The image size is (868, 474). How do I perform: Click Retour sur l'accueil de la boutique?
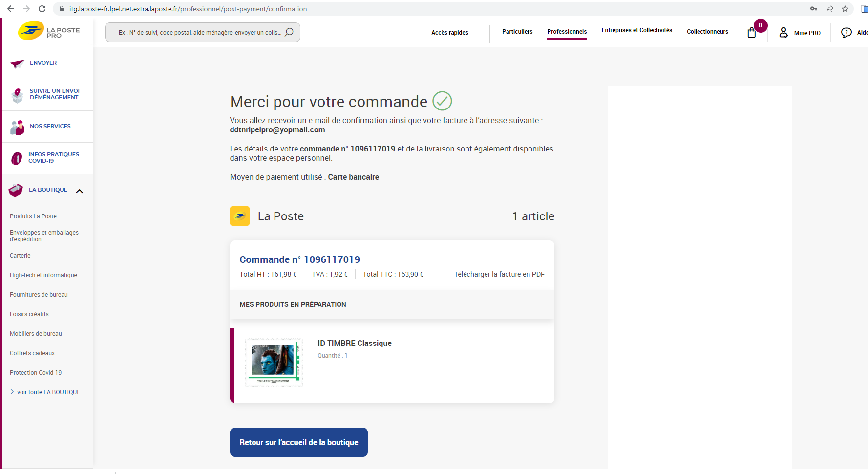298,442
